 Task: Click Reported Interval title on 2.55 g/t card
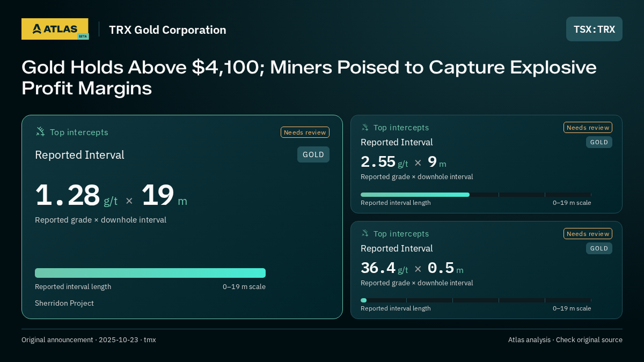pyautogui.click(x=397, y=142)
